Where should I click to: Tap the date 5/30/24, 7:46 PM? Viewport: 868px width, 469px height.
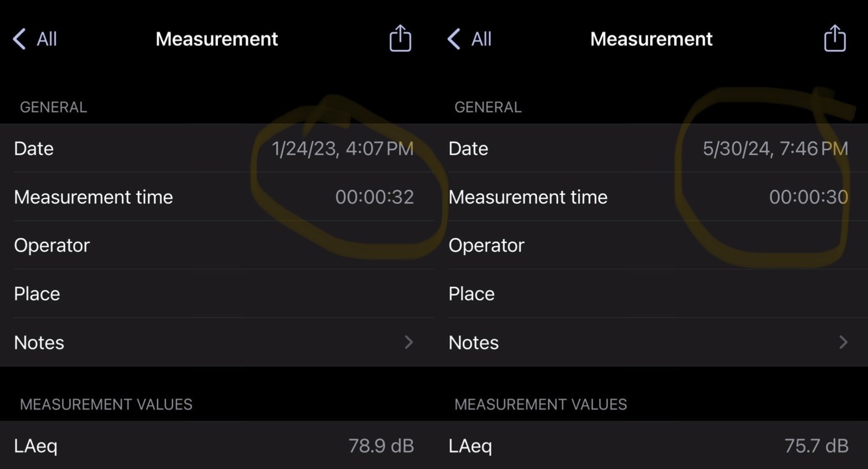pyautogui.click(x=775, y=148)
